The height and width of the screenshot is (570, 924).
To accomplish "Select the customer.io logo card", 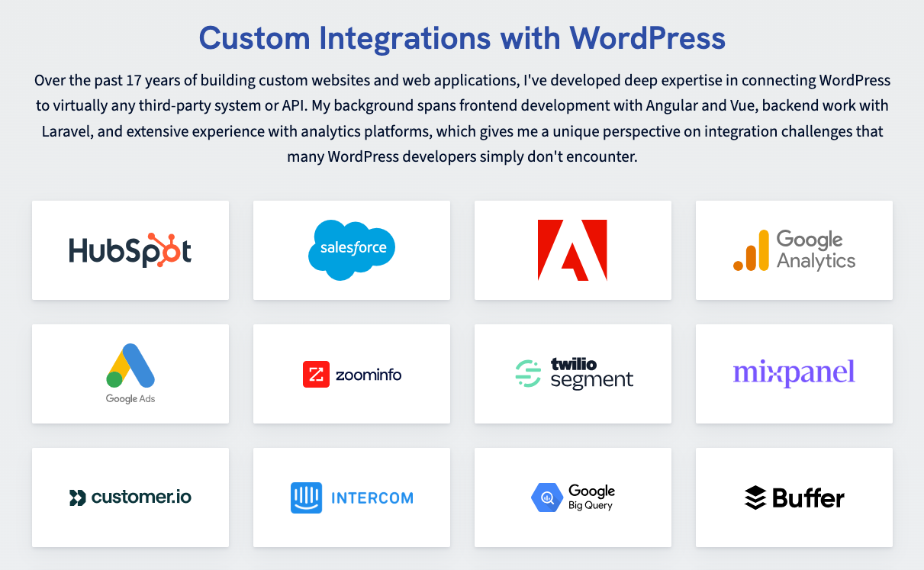I will [x=130, y=498].
